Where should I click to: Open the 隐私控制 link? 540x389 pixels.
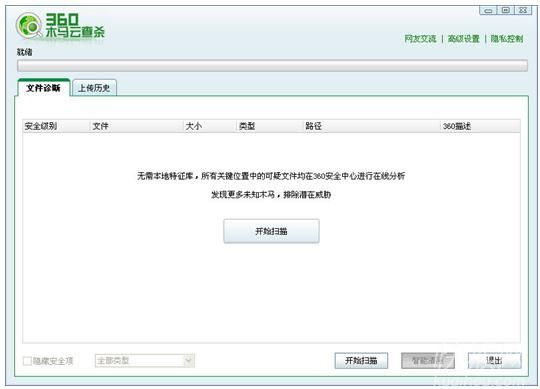pos(507,39)
